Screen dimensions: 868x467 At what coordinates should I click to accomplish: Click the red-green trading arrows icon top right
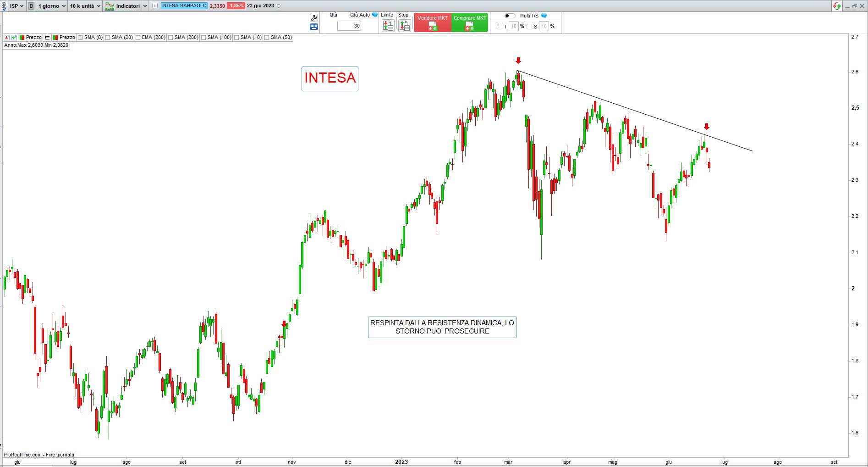[837, 6]
